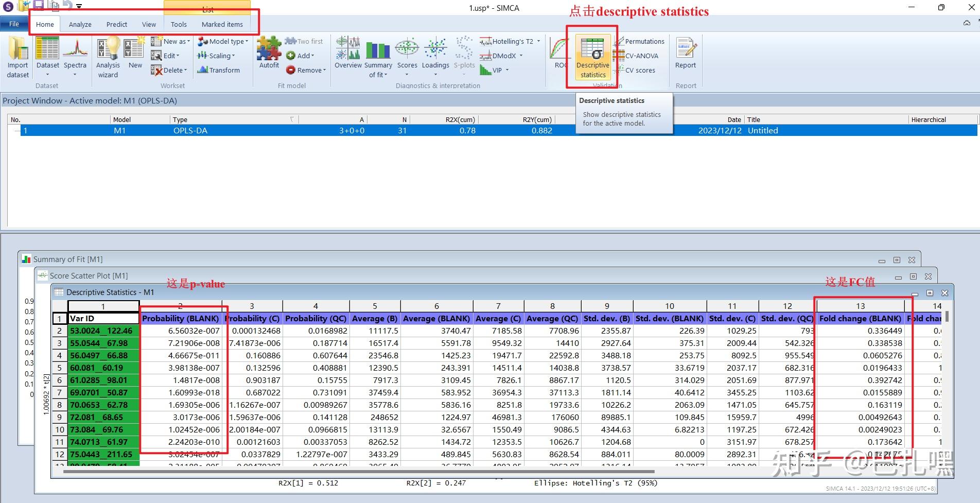Click the Import dataset icon
The image size is (980, 503).
tap(18, 57)
